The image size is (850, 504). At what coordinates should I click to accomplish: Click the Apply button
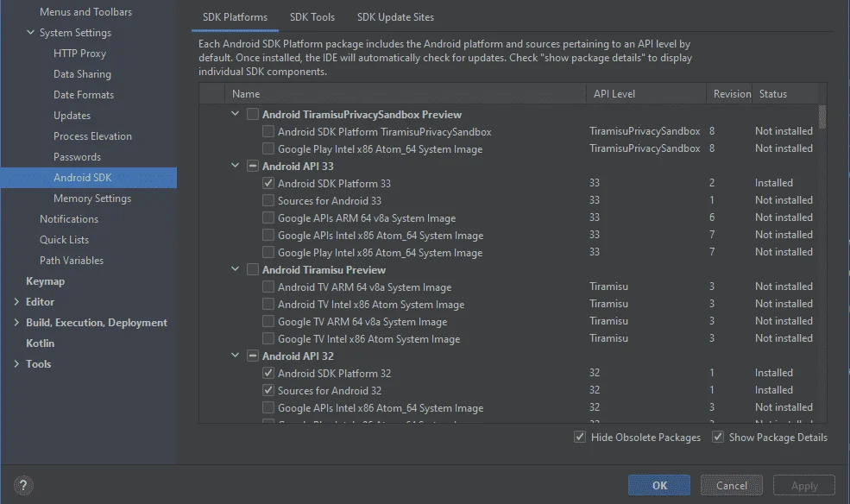(x=804, y=485)
